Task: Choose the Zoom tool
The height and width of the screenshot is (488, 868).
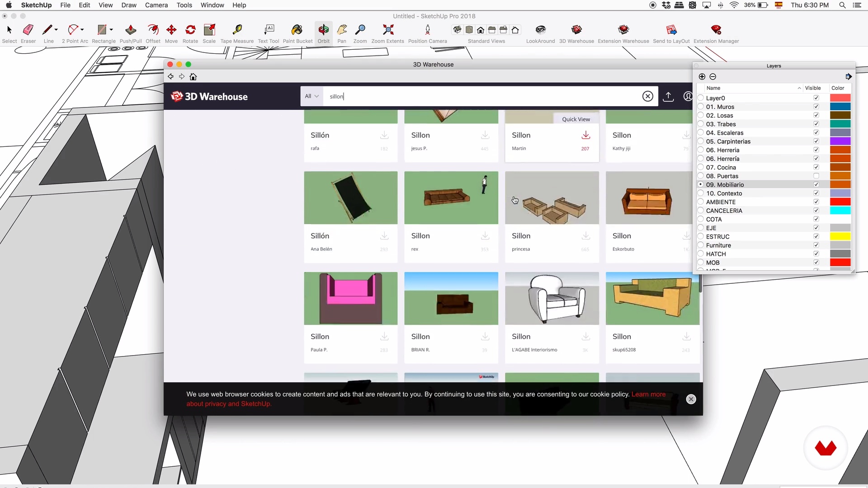Action: click(x=360, y=33)
